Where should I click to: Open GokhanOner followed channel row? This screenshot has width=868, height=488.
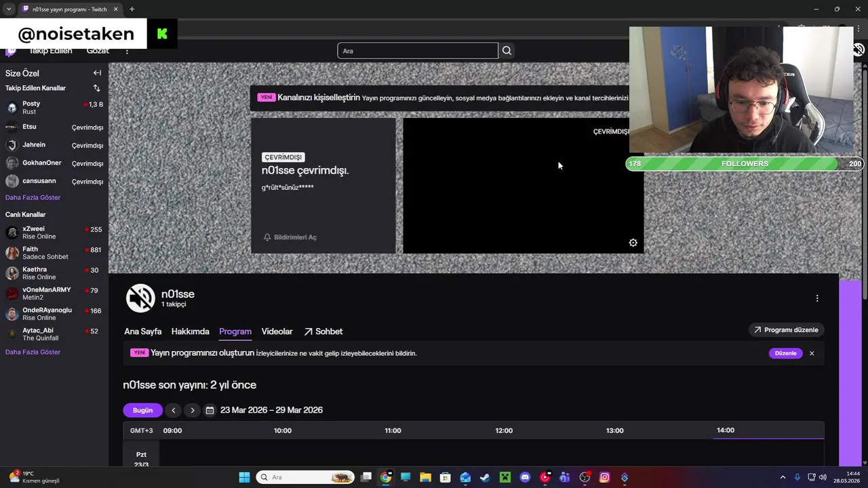pyautogui.click(x=54, y=163)
